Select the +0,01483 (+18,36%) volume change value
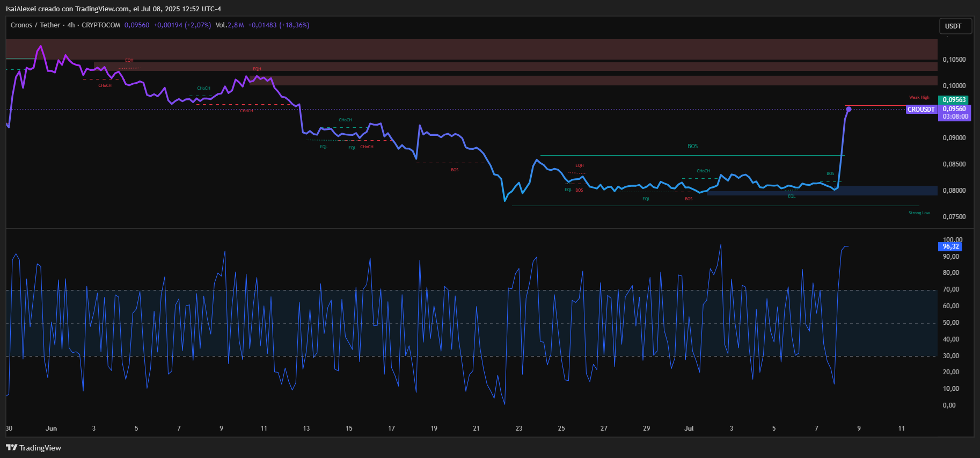The image size is (980, 458). pos(279,25)
